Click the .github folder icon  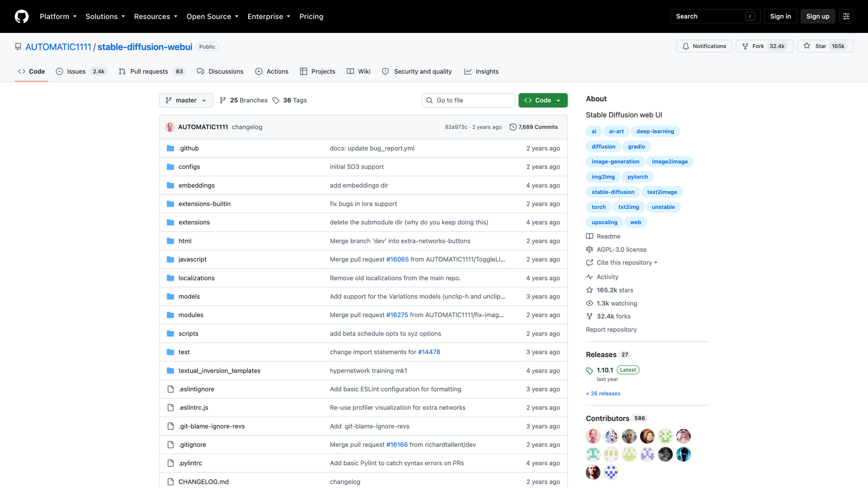(x=170, y=148)
